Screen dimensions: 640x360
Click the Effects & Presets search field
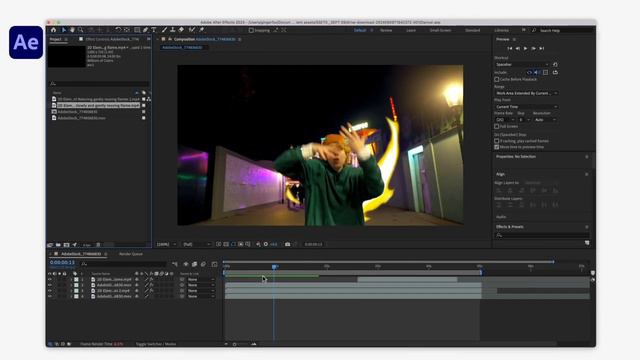click(542, 236)
